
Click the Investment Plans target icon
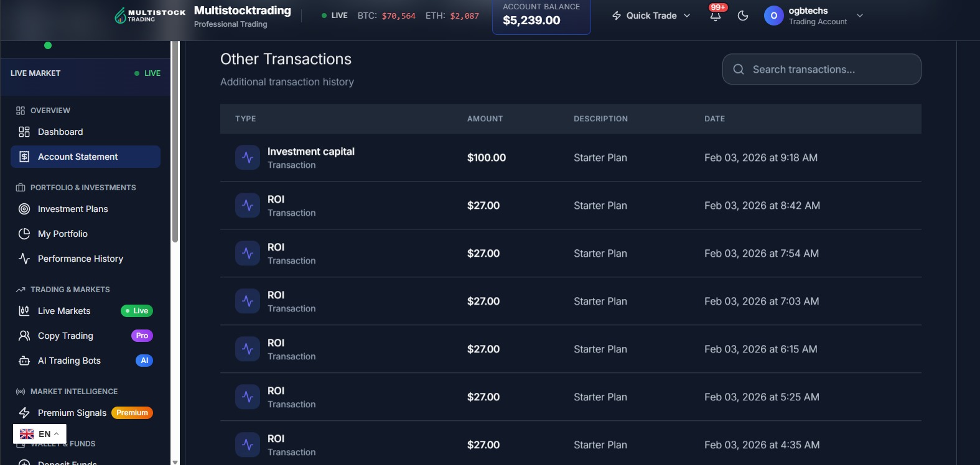(x=24, y=209)
